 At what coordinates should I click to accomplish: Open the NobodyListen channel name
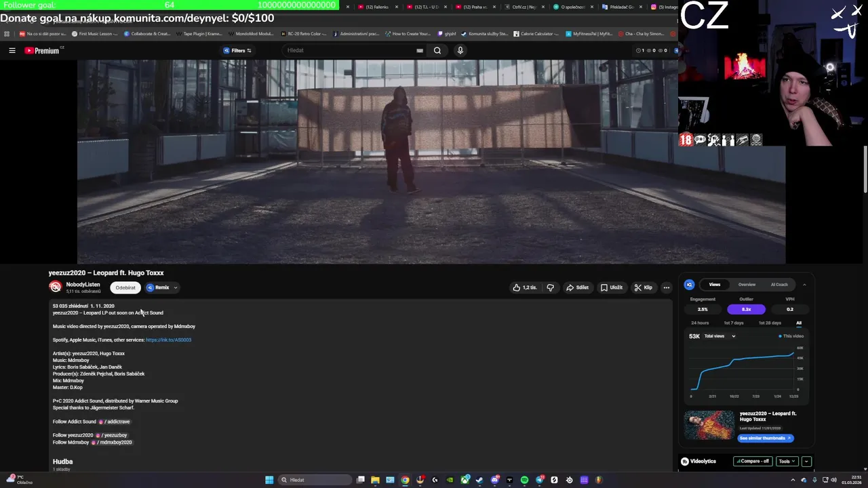pyautogui.click(x=83, y=285)
